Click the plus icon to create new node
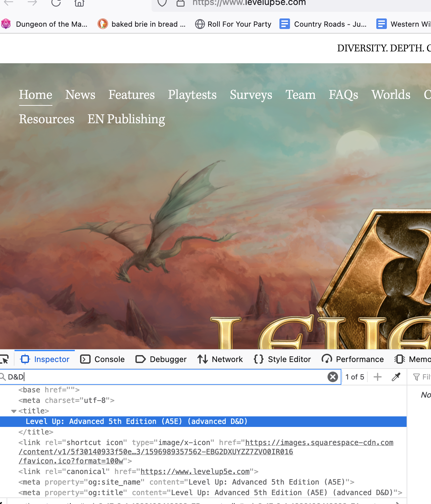The image size is (431, 504). pos(378,377)
